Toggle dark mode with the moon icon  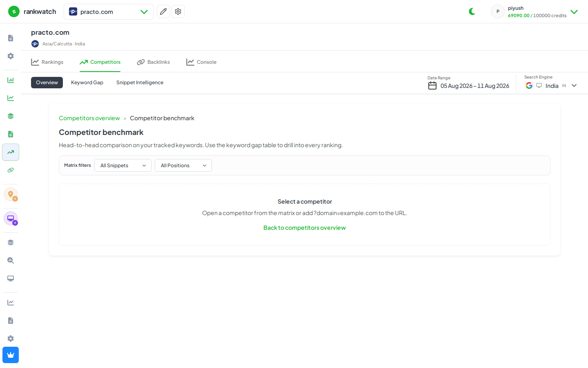coord(472,11)
